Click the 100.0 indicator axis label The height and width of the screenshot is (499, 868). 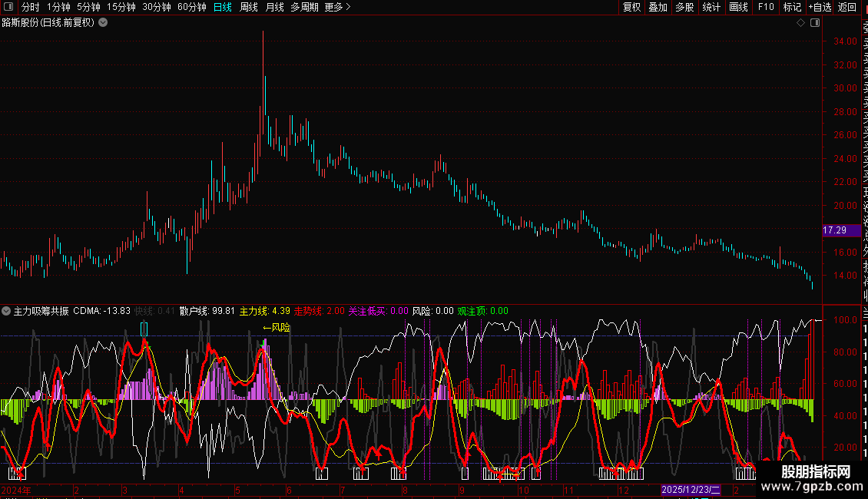pyautogui.click(x=845, y=320)
